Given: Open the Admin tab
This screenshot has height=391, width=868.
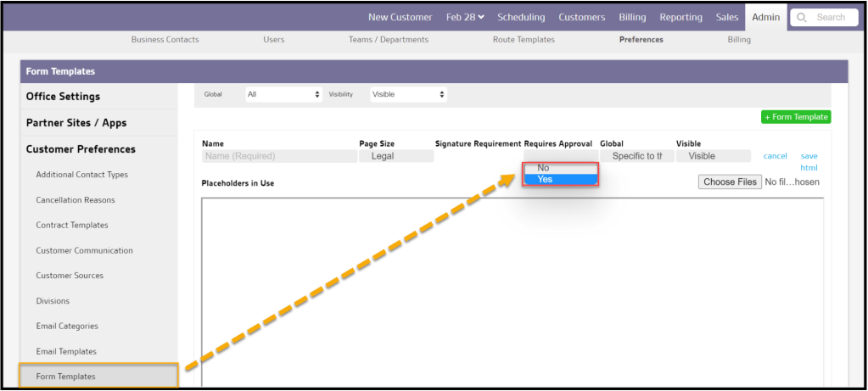Looking at the screenshot, I should (765, 17).
